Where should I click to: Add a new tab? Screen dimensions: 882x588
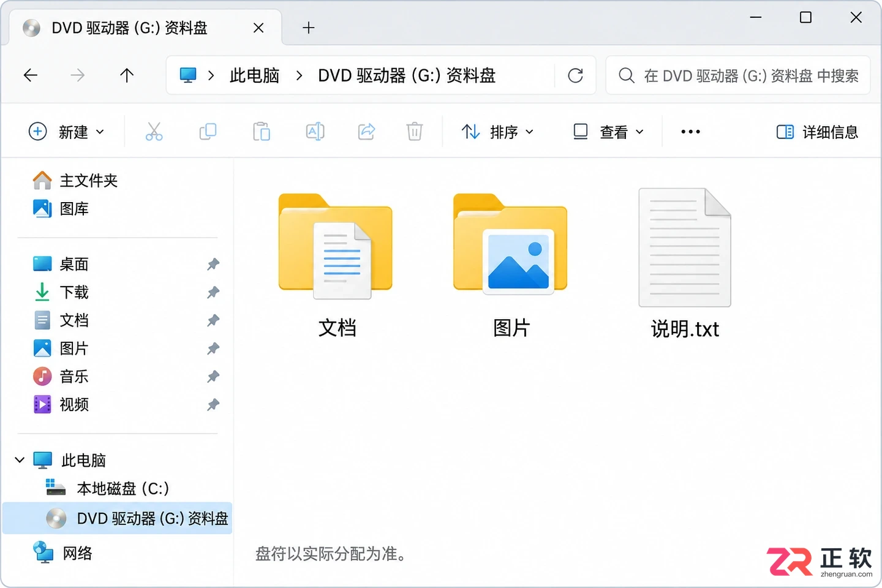(x=309, y=28)
